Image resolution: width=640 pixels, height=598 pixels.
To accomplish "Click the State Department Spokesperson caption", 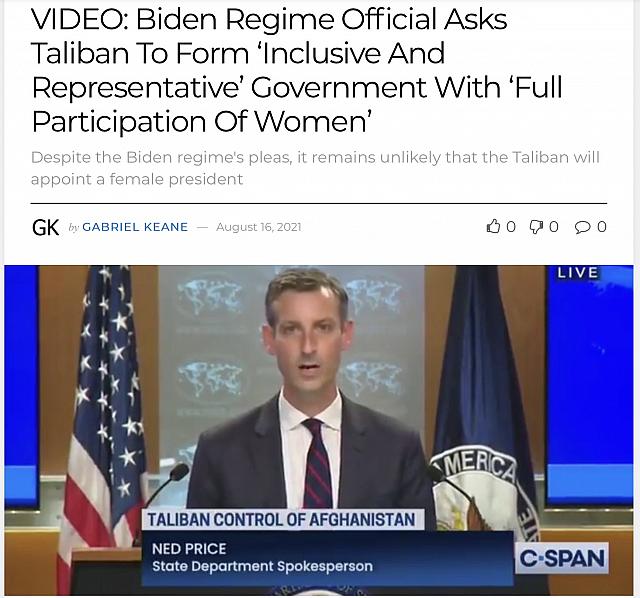I will click(x=262, y=567).
